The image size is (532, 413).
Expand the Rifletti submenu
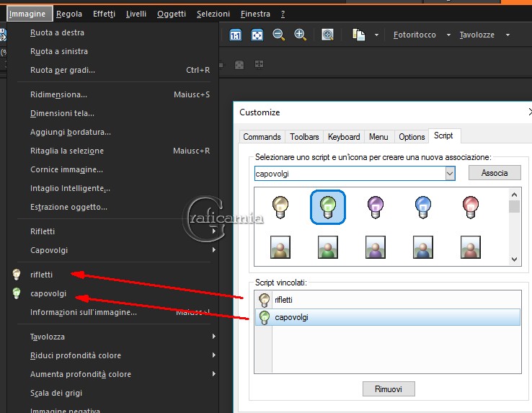click(214, 231)
